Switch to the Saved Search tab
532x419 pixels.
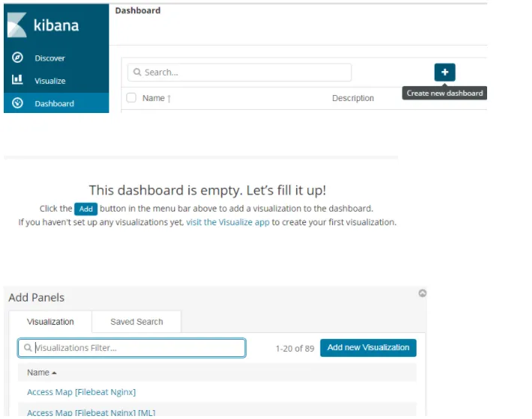pyautogui.click(x=136, y=322)
